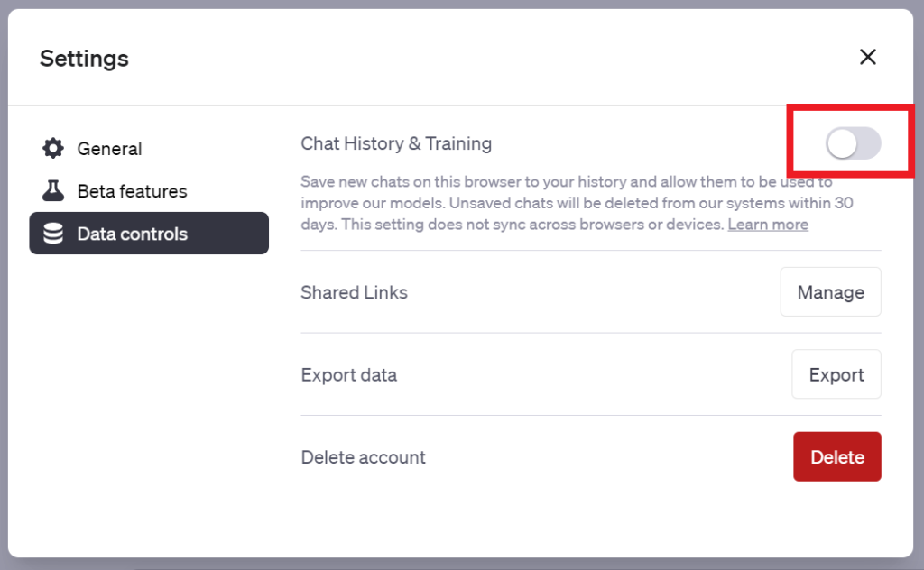Screen dimensions: 924x570
Task: Click the flask icon for Beta features
Action: pyautogui.click(x=53, y=191)
